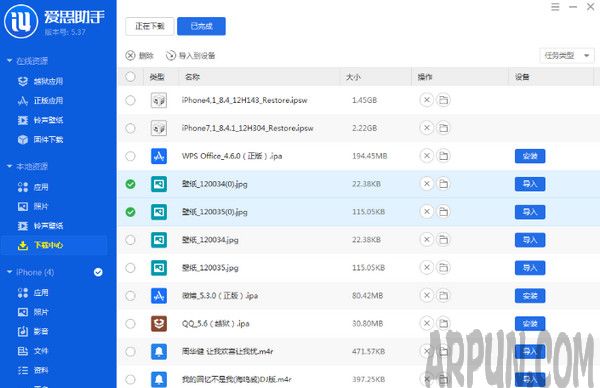Collapse the 本地资源 section
The image size is (600, 388).
pos(10,166)
